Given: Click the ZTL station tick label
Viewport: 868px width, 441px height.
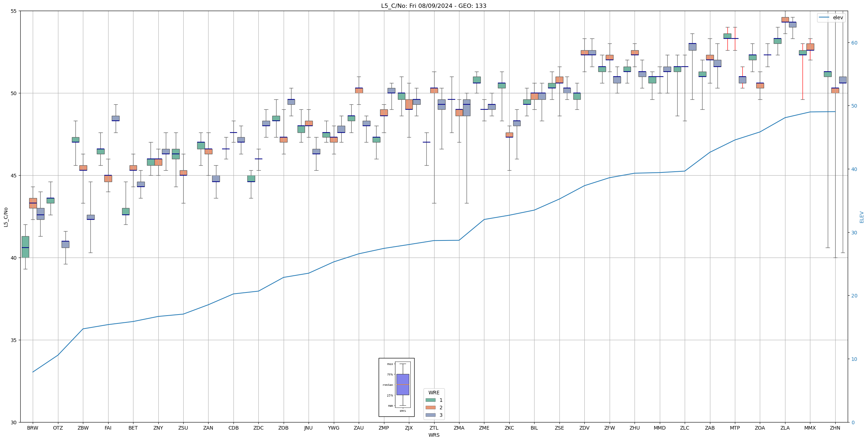Looking at the screenshot, I should pos(434,428).
